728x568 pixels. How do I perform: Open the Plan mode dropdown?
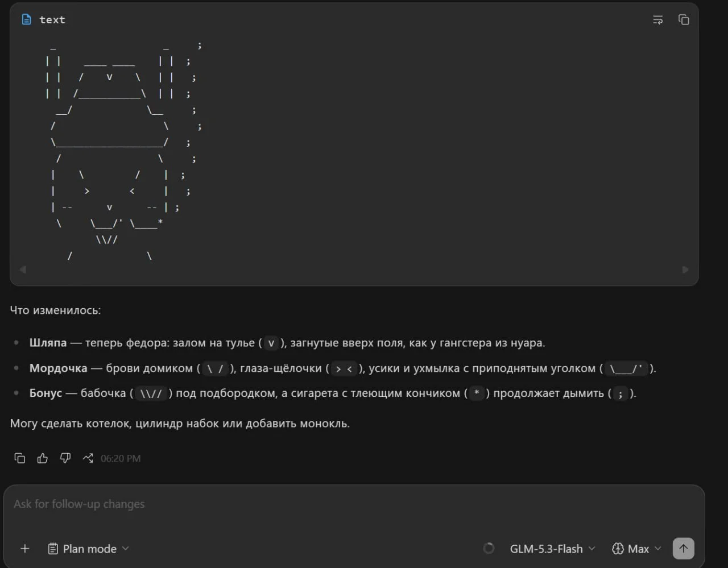point(88,549)
